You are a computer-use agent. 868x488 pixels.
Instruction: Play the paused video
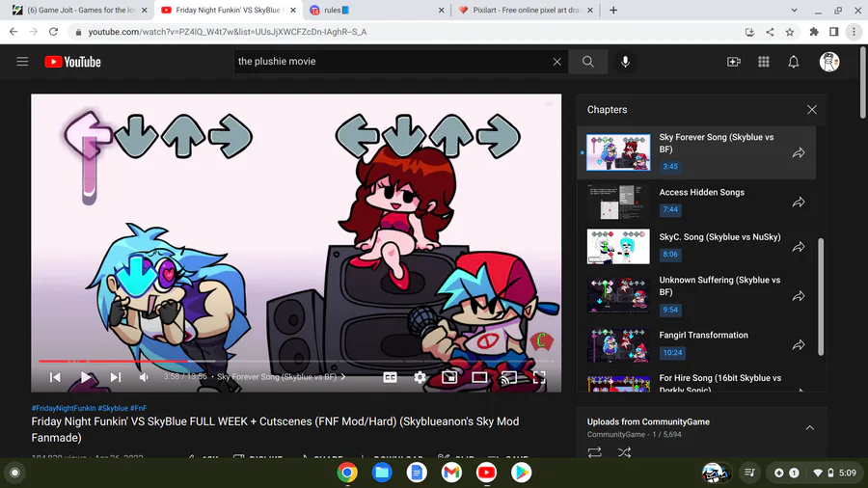tap(85, 377)
